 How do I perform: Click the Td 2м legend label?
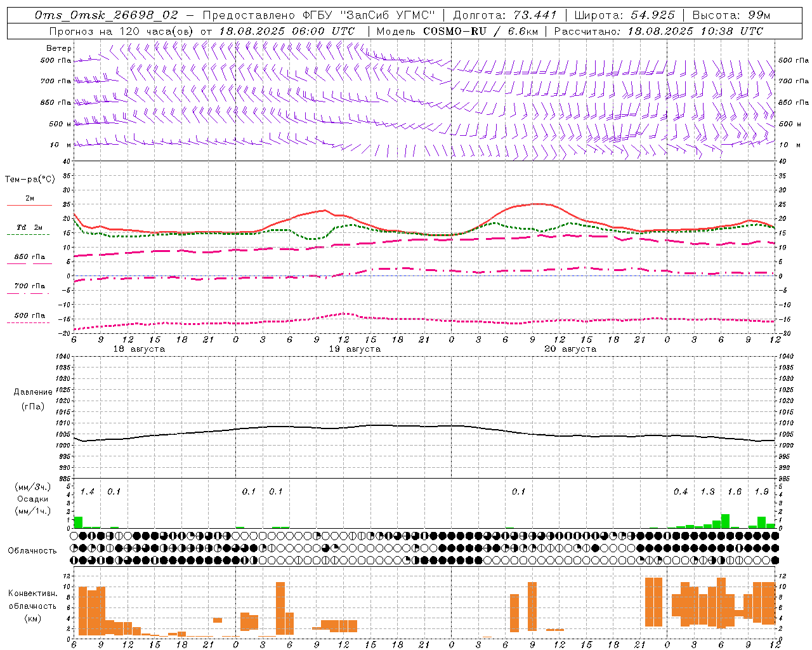(30, 227)
